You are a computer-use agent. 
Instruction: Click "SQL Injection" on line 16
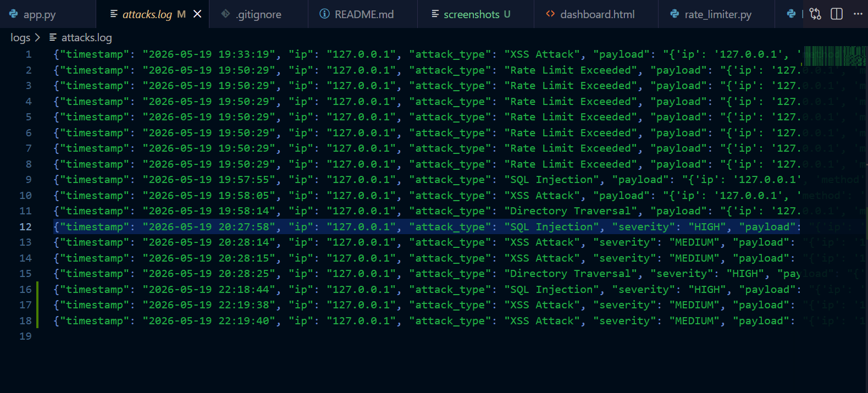click(552, 290)
